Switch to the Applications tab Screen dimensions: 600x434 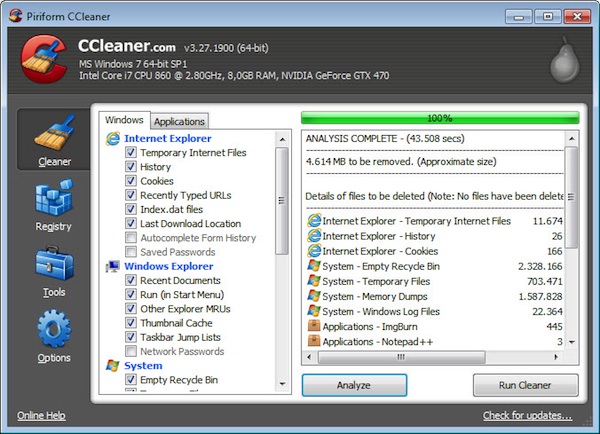(179, 122)
